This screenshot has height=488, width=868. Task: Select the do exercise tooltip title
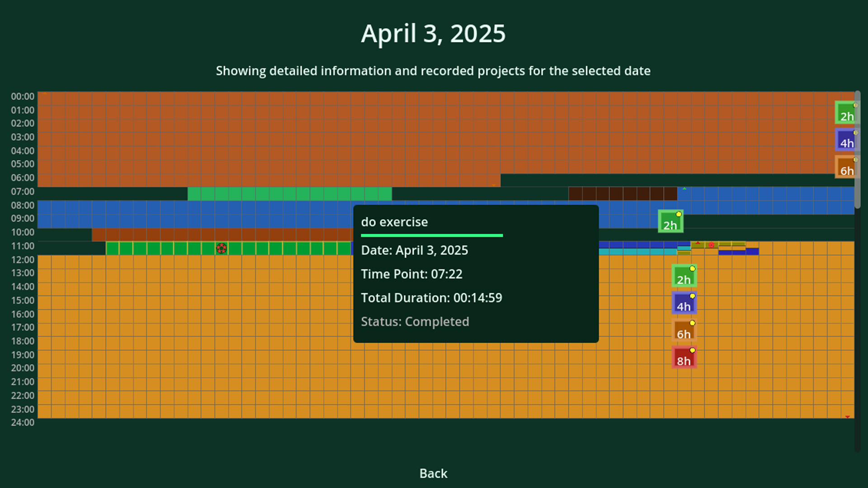coord(394,222)
